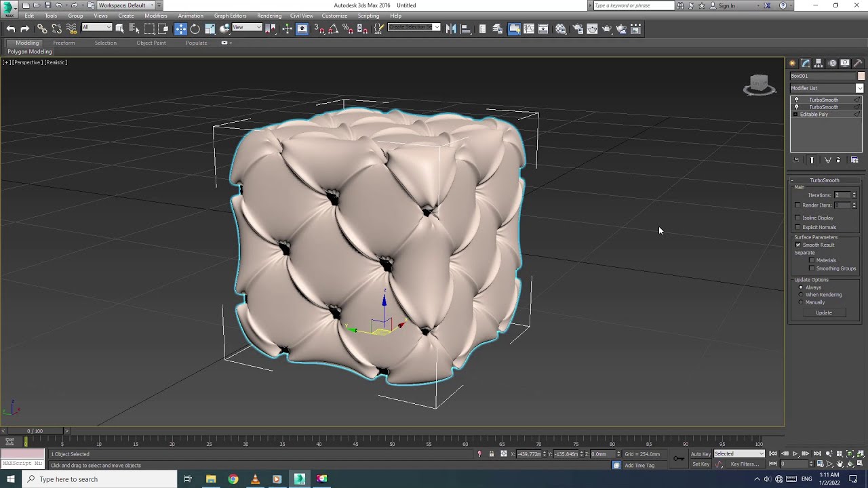The image size is (868, 488).
Task: Open the Rendering menu
Action: (269, 16)
